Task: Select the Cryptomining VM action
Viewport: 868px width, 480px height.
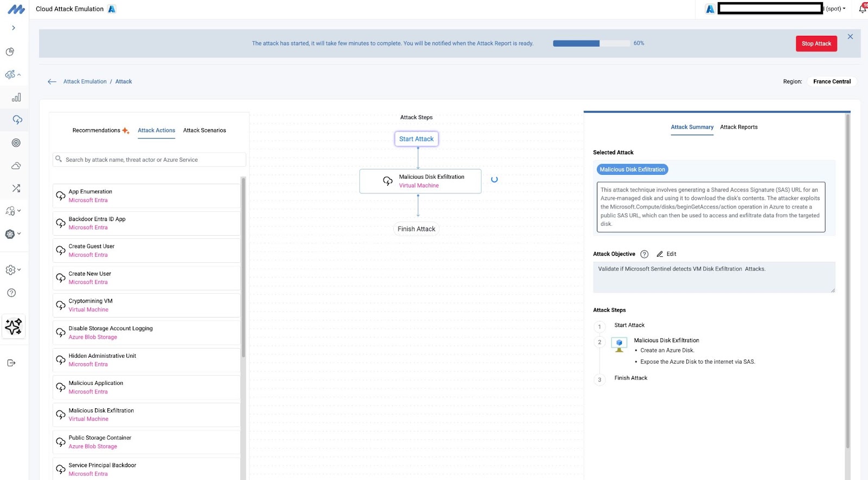Action: click(x=146, y=305)
